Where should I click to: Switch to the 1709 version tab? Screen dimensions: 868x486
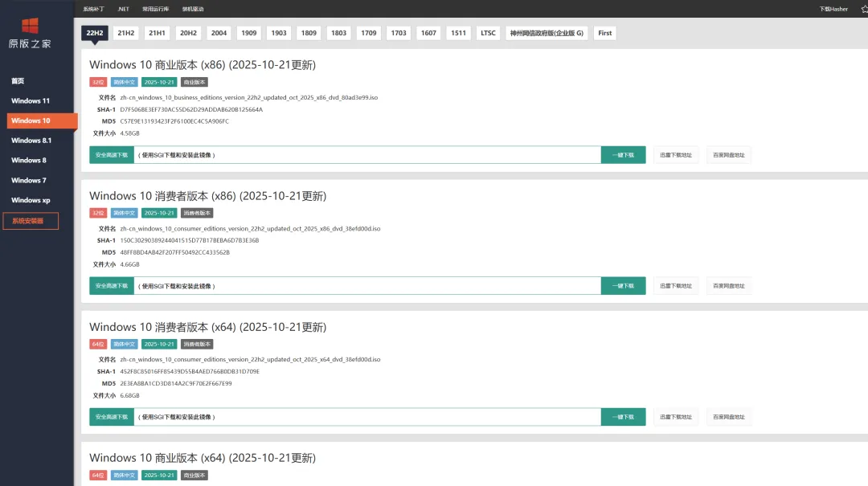pyautogui.click(x=368, y=33)
